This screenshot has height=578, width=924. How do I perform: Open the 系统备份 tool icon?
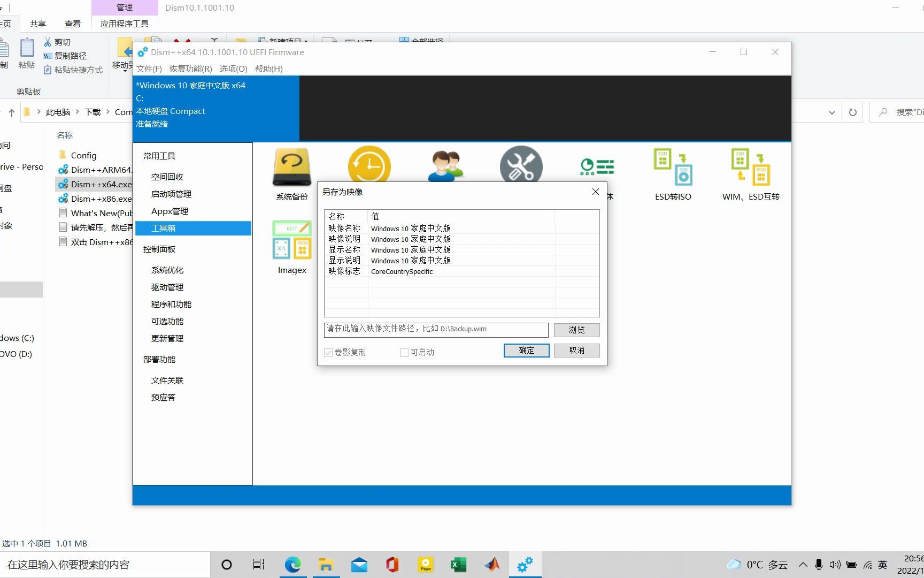coord(291,174)
